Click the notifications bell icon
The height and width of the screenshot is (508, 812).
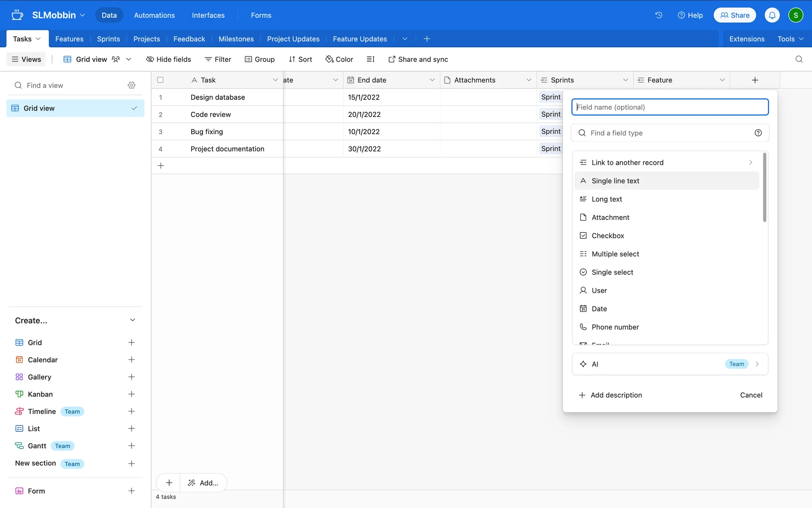click(772, 15)
